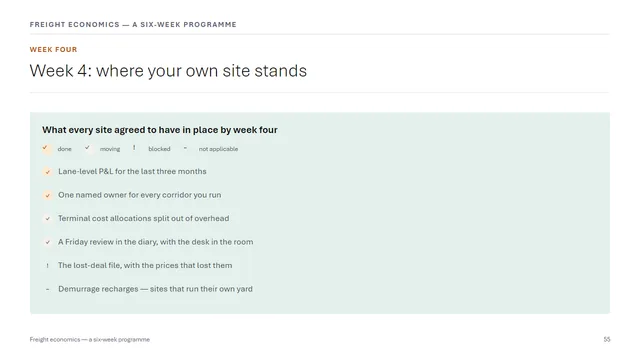640x360 pixels.
Task: Click status icon beside One named owner item
Action: (x=47, y=196)
